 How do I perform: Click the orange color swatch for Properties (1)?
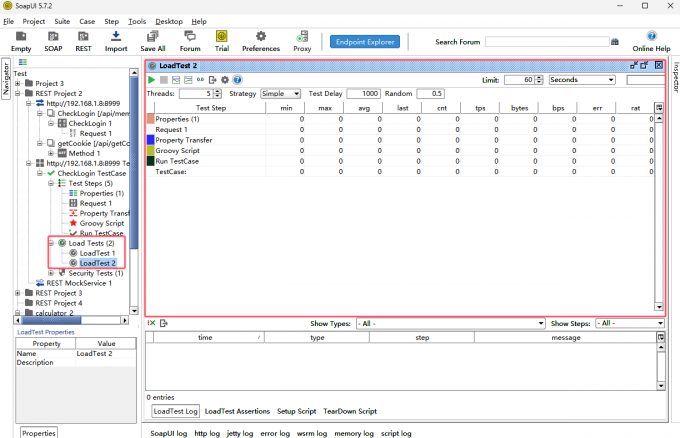pos(150,119)
